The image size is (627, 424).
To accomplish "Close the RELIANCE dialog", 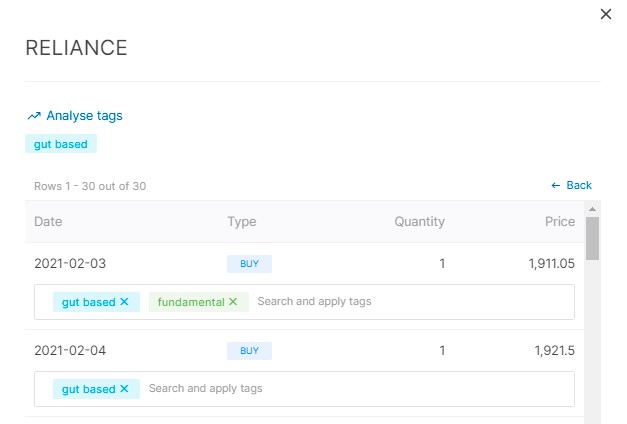I will click(606, 14).
